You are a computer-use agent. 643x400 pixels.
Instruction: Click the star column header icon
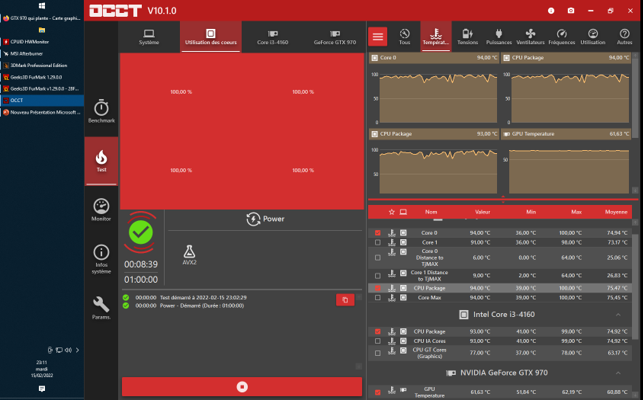point(391,212)
